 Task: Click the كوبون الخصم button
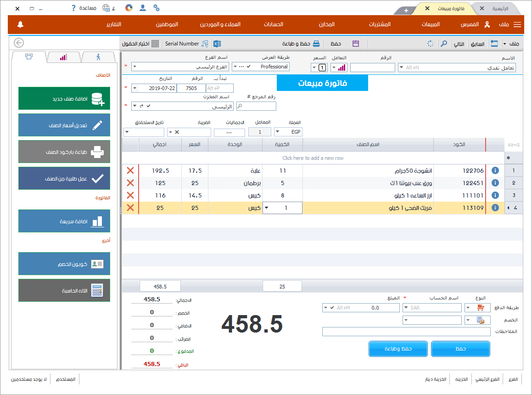(64, 264)
